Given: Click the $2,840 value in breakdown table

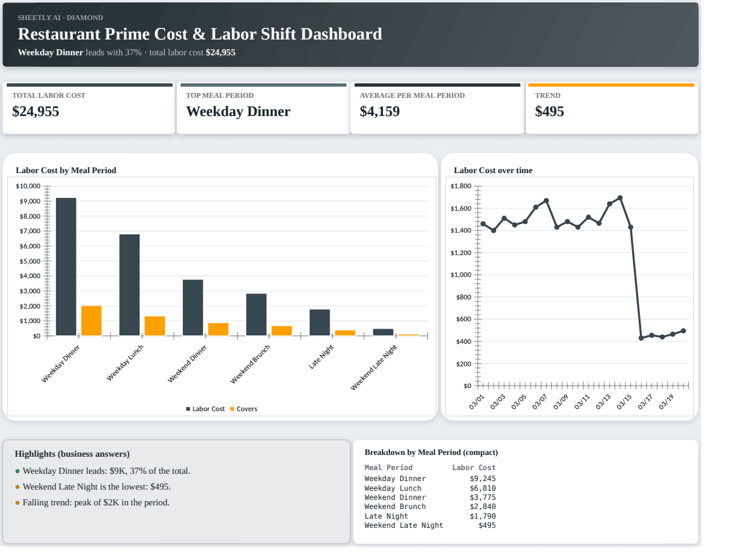Looking at the screenshot, I should pyautogui.click(x=483, y=507).
